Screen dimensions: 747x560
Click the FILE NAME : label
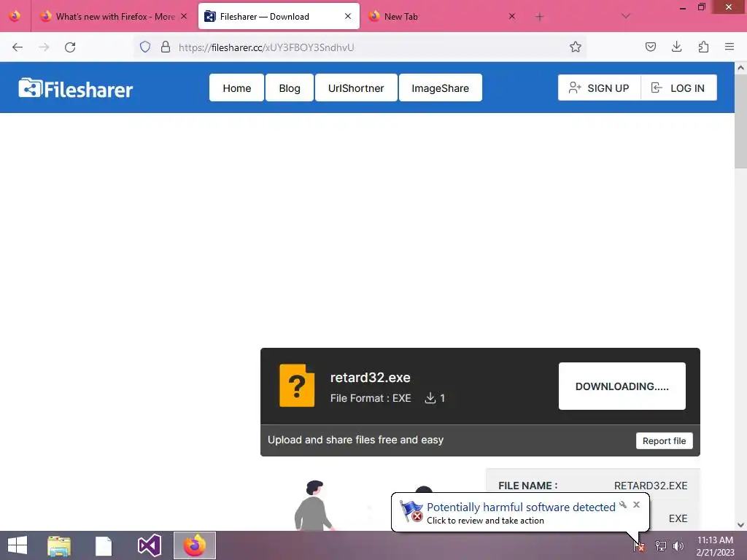[x=528, y=486]
